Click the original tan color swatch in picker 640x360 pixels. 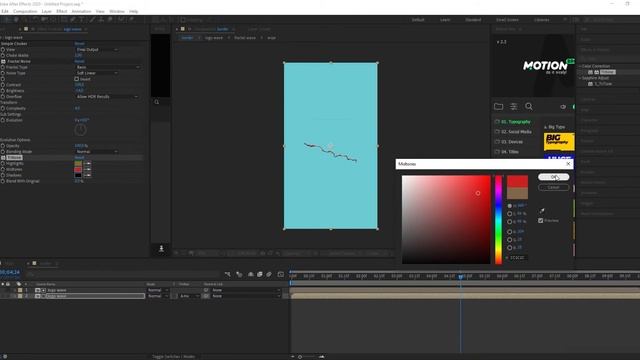[x=517, y=193]
